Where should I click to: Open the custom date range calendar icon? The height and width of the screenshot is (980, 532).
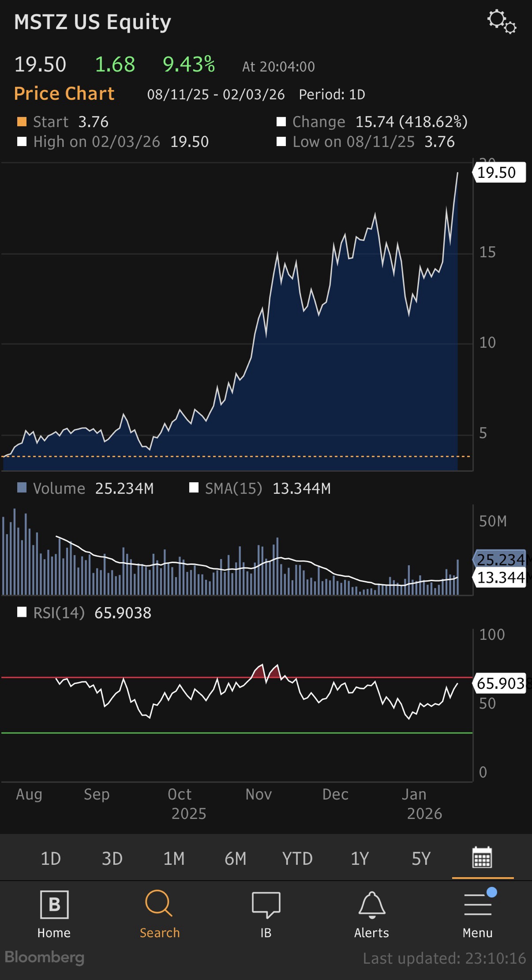point(482,857)
